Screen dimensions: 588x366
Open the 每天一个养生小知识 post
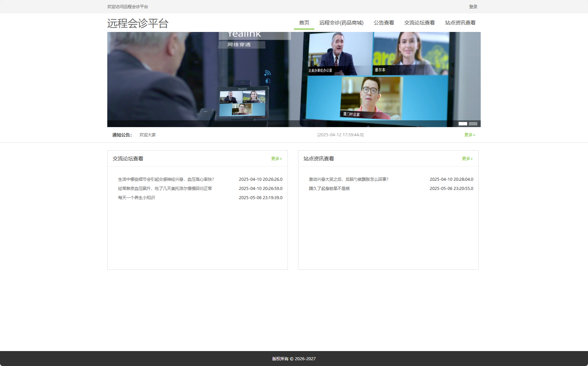coord(136,197)
